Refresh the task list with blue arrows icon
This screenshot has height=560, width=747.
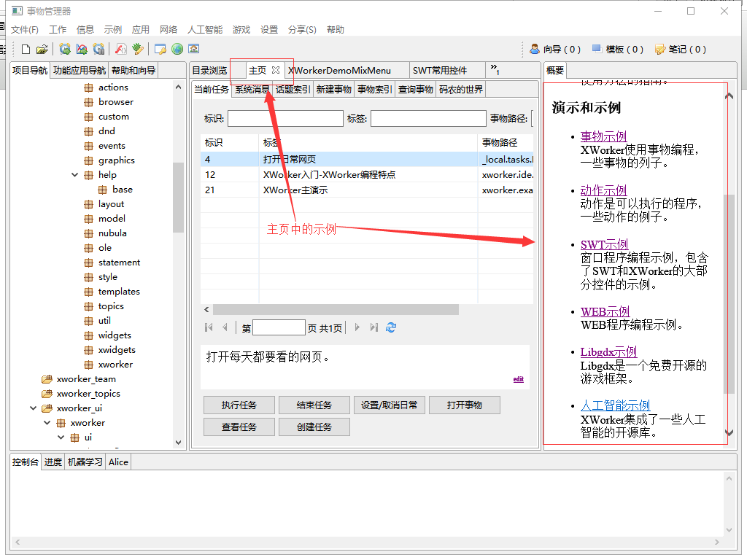[391, 327]
